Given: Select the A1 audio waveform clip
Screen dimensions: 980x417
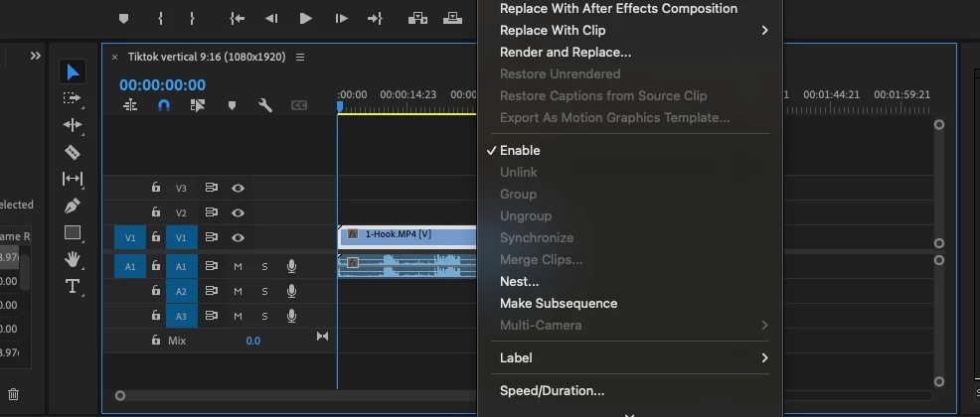Looking at the screenshot, I should tap(407, 265).
